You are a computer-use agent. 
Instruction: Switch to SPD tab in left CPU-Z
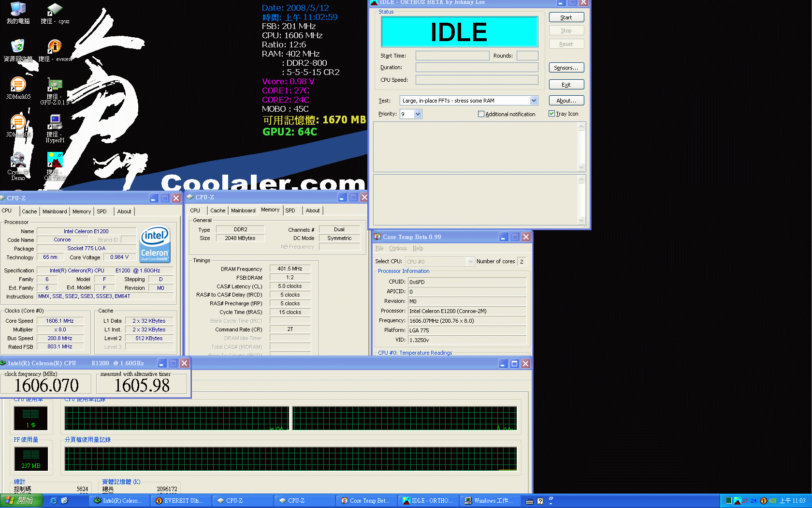point(101,211)
